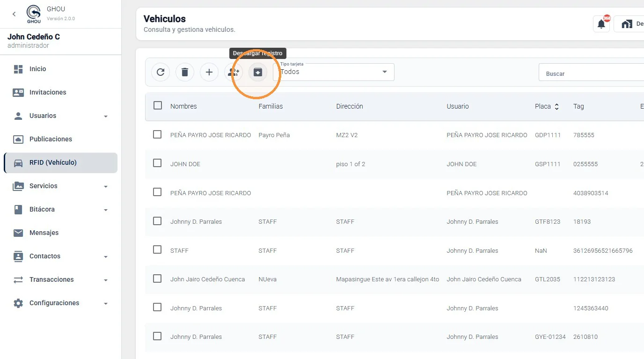Click the Familias column header
Image resolution: width=644 pixels, height=359 pixels.
coord(271,106)
